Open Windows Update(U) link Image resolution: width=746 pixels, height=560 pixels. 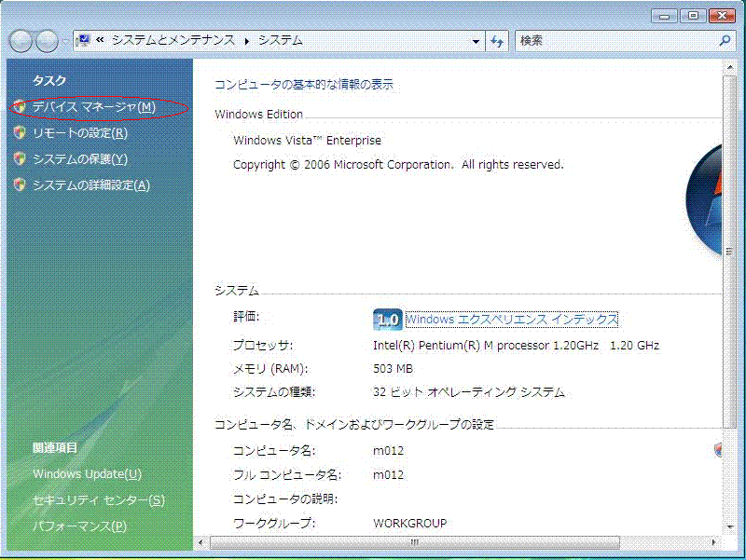coord(87,474)
